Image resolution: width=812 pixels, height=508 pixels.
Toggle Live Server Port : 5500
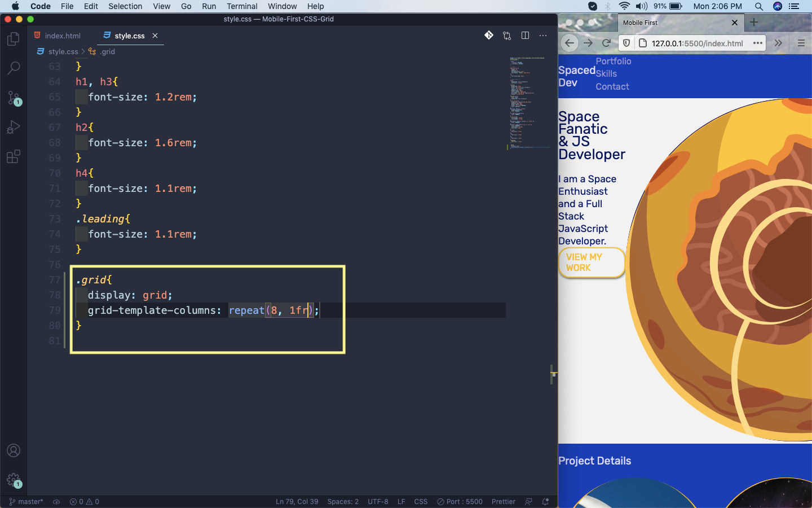tap(460, 501)
